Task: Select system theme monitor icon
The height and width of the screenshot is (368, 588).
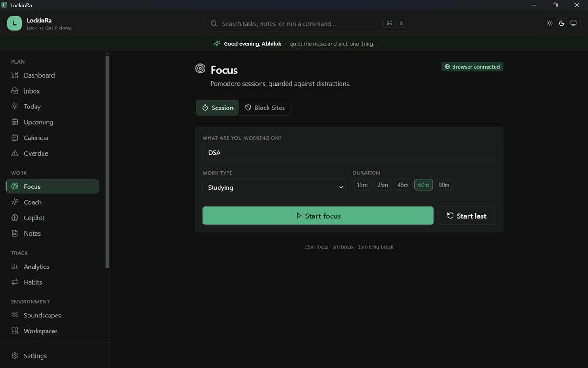Action: coord(574,23)
